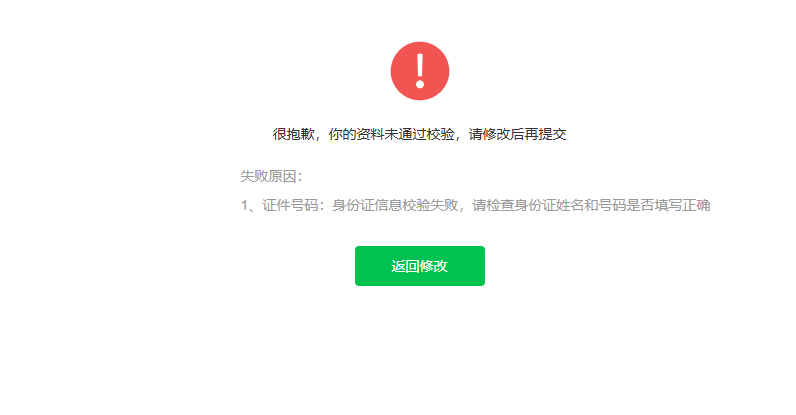Click the 身份证信息校验失败 error message text
This screenshot has width=796, height=415.
395,206
